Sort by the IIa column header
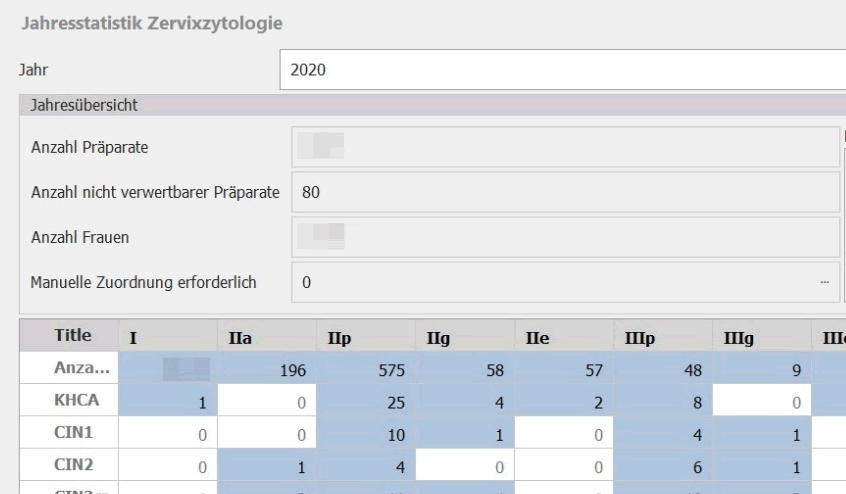 (x=266, y=338)
